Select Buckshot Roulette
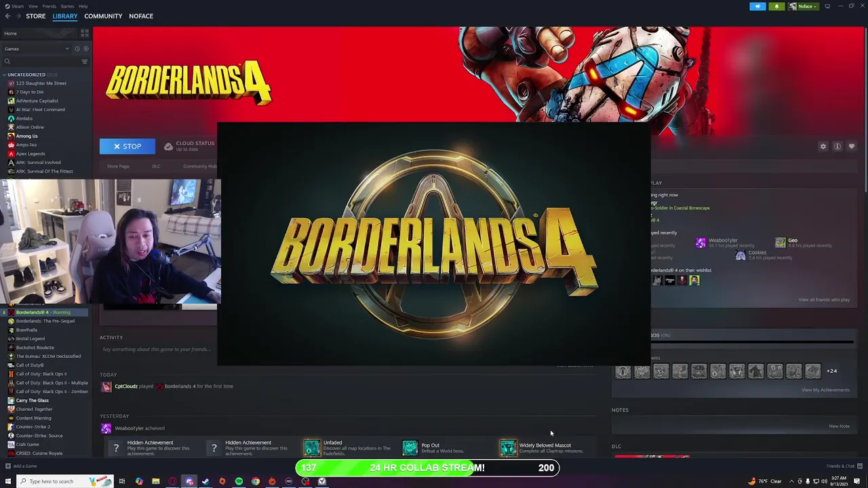The height and width of the screenshot is (488, 868). (35, 348)
